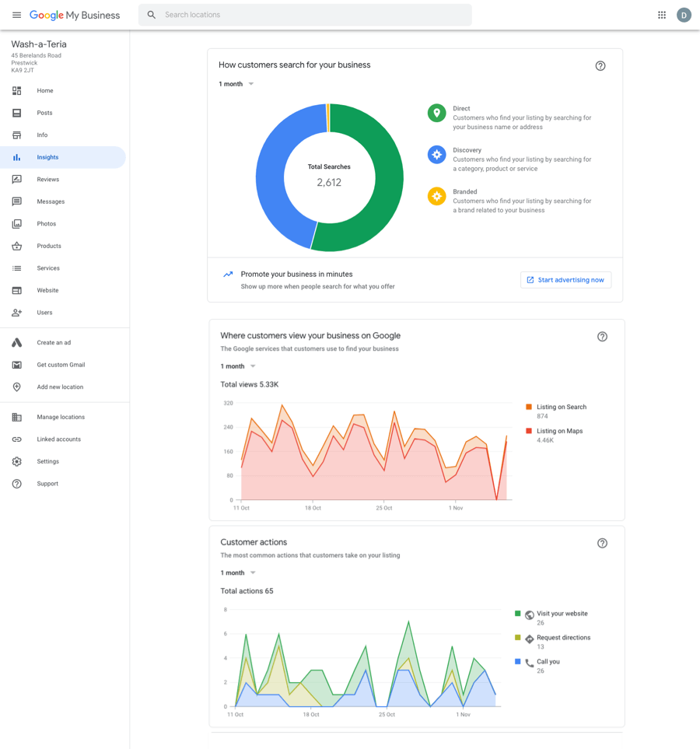Expand the 1 month dropdown for views
The height and width of the screenshot is (749, 700).
coord(238,366)
